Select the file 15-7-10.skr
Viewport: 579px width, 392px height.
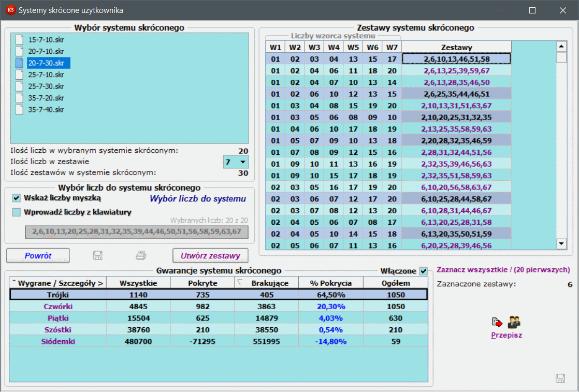pyautogui.click(x=46, y=40)
